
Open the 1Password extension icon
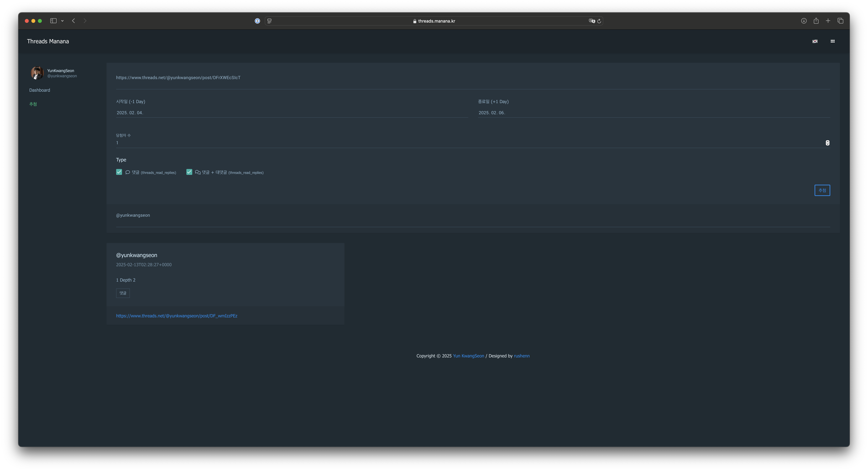pos(257,21)
